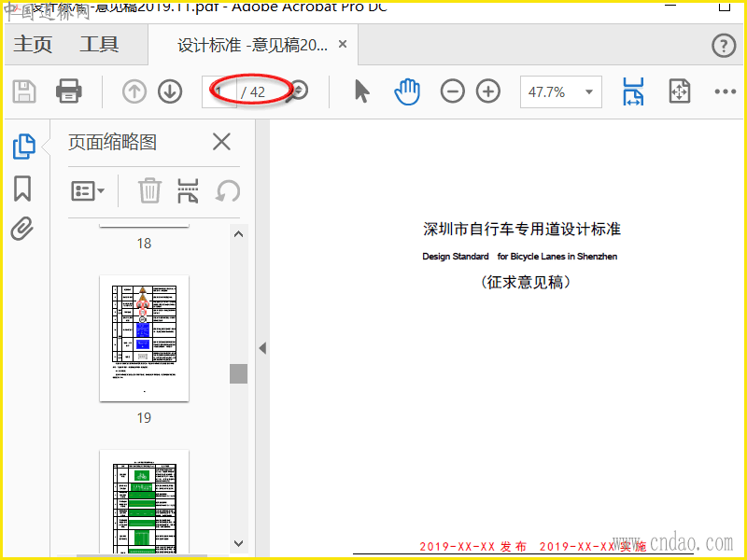Select the 设计标准 -意见稿20... document tab
Image resolution: width=747 pixels, height=560 pixels.
pyautogui.click(x=252, y=45)
